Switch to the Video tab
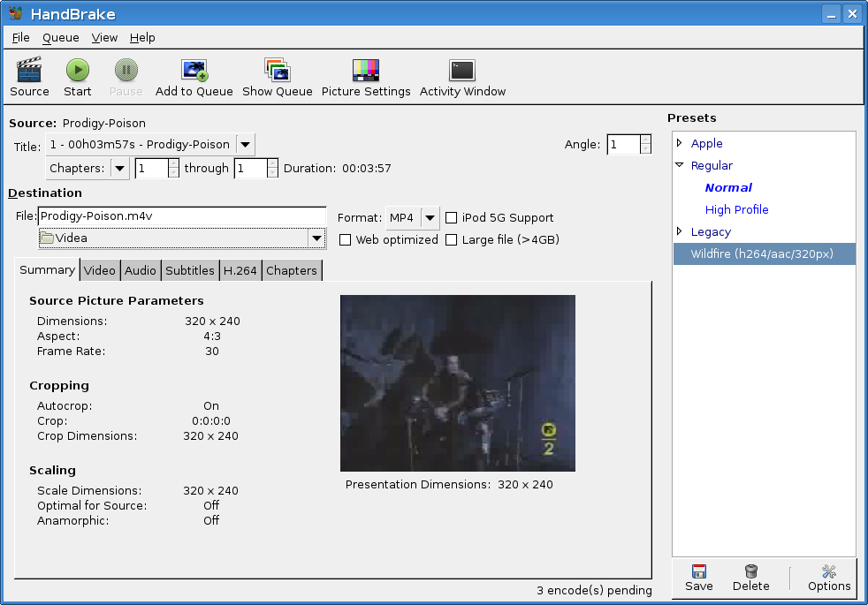This screenshot has width=868, height=605. (100, 270)
